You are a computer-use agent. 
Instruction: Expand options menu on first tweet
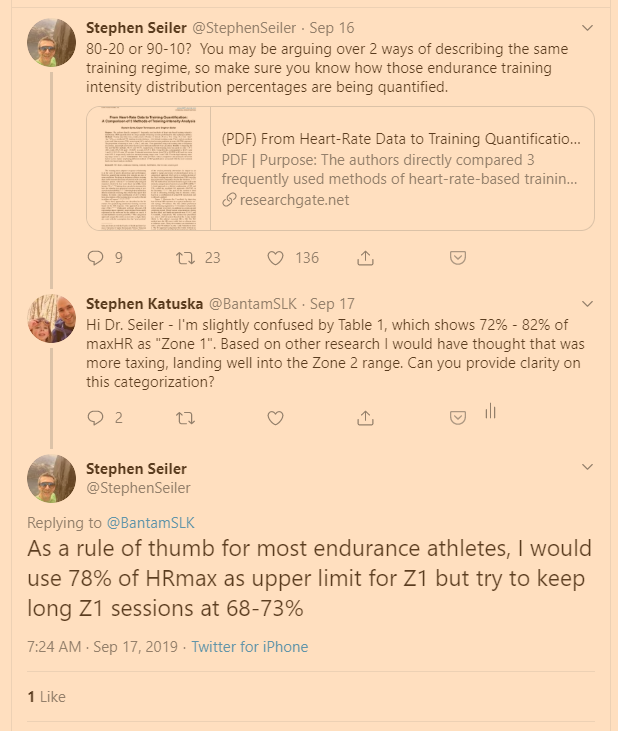coord(588,27)
